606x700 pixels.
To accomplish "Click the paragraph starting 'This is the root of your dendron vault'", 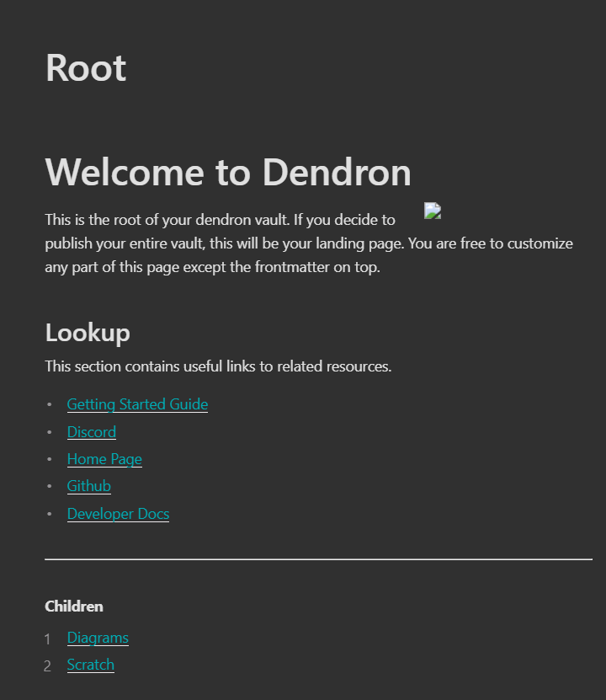I will pyautogui.click(x=309, y=243).
